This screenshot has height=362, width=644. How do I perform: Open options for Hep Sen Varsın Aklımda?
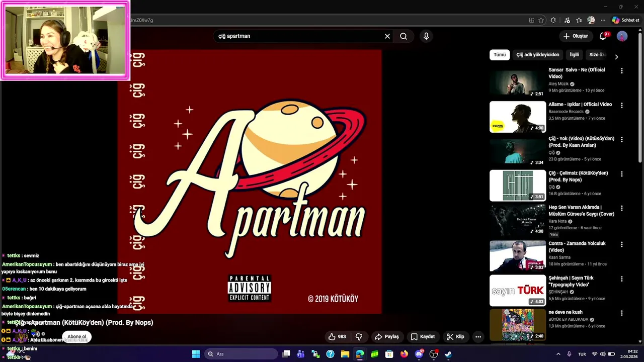tap(622, 208)
